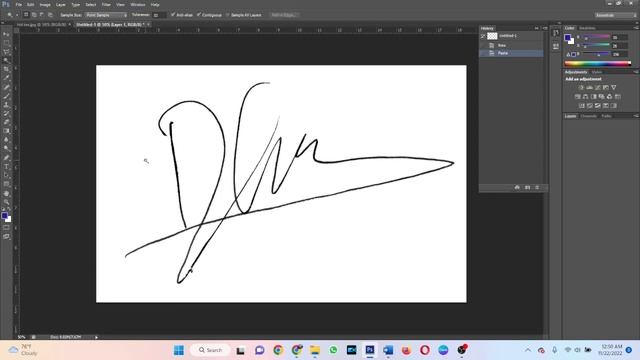The image size is (640, 360).
Task: Select the Rectangular Marquee tool
Action: click(6, 43)
